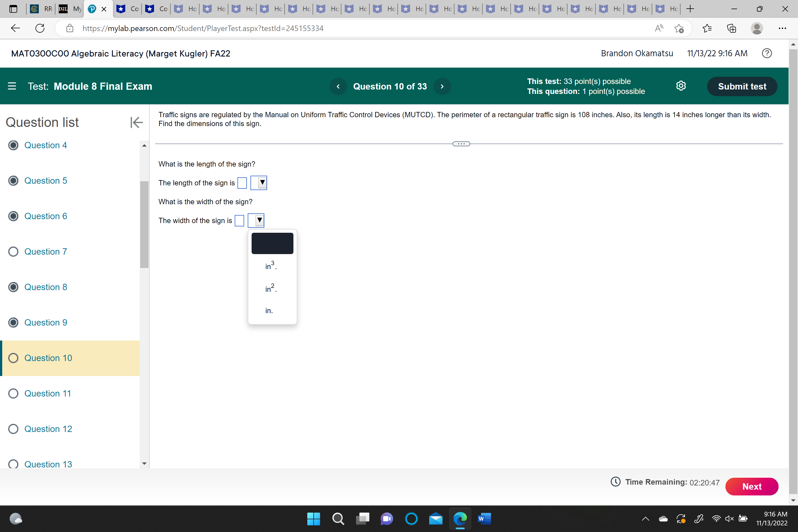Click the help question mark icon

tap(766, 53)
